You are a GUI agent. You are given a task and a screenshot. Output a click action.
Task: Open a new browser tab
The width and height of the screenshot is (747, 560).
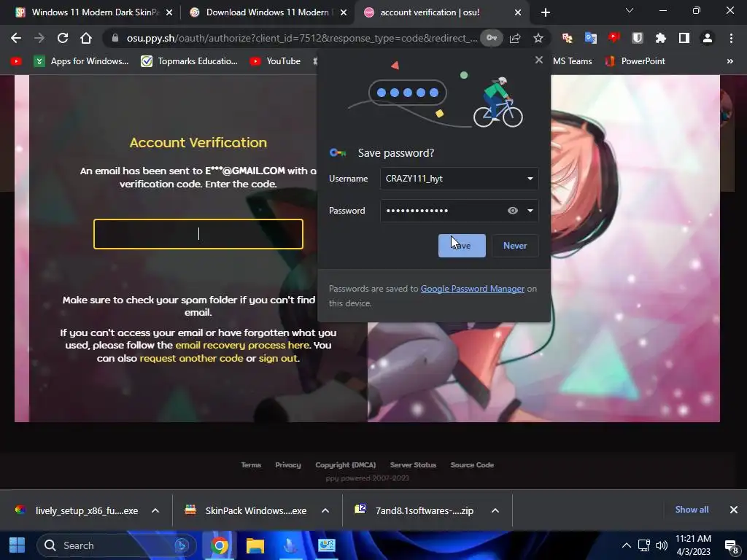coord(546,13)
